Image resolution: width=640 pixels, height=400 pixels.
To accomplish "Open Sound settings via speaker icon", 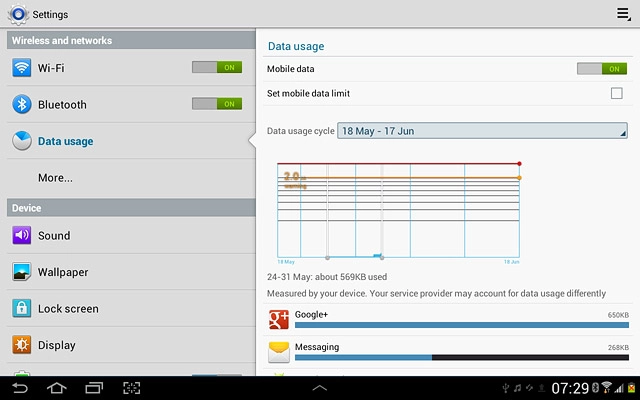I will point(22,236).
